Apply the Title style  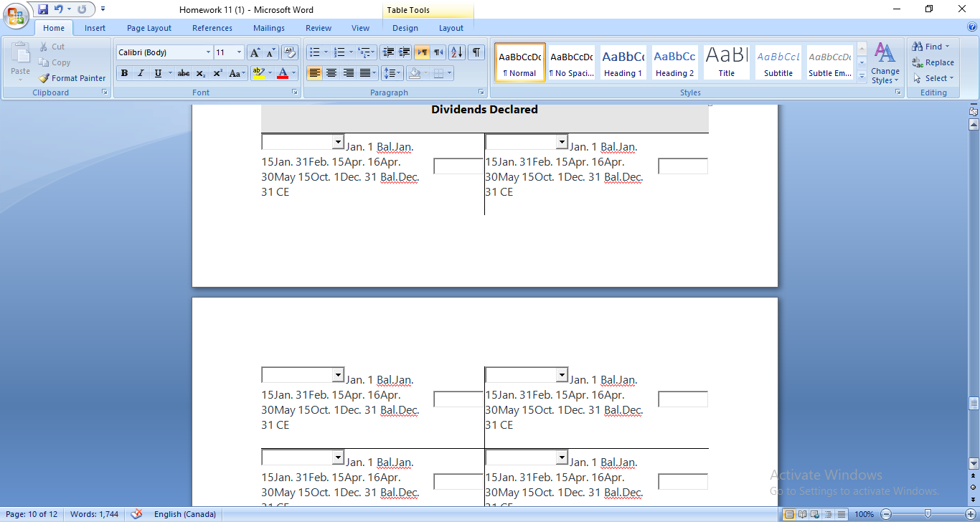727,62
